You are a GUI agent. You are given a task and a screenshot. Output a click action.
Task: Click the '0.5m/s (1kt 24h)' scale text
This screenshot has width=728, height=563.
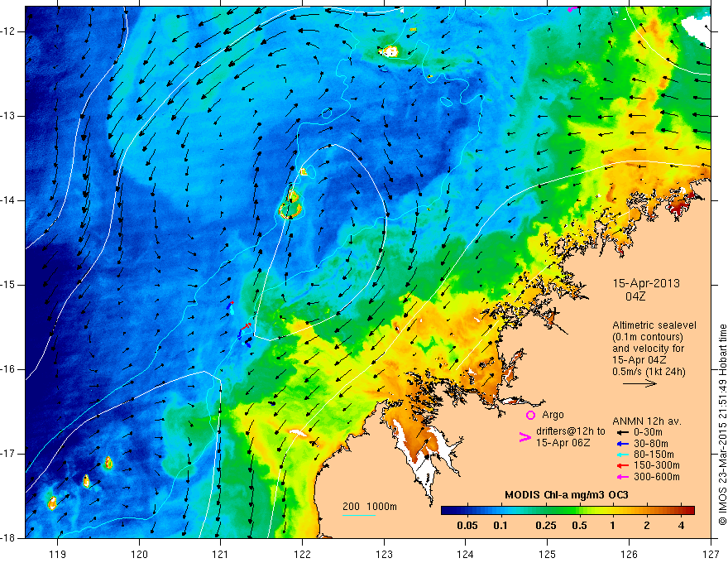point(649,372)
